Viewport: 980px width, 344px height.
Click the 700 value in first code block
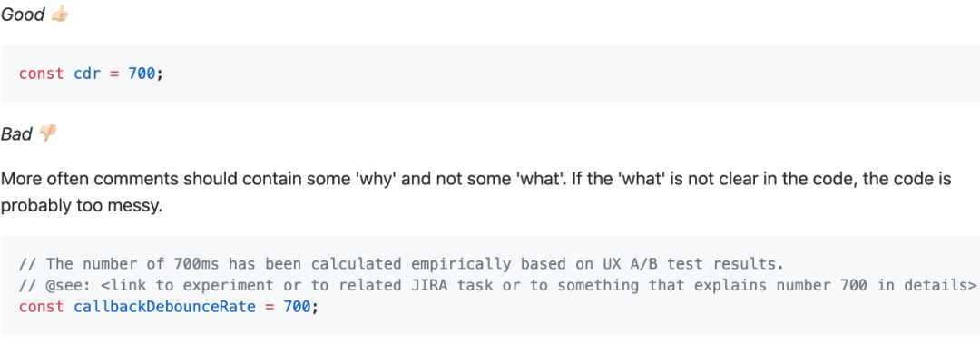(142, 74)
